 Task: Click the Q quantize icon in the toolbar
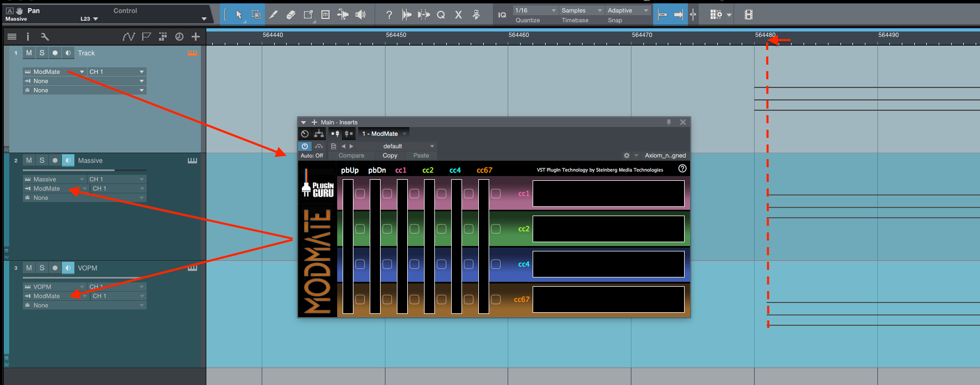[441, 15]
